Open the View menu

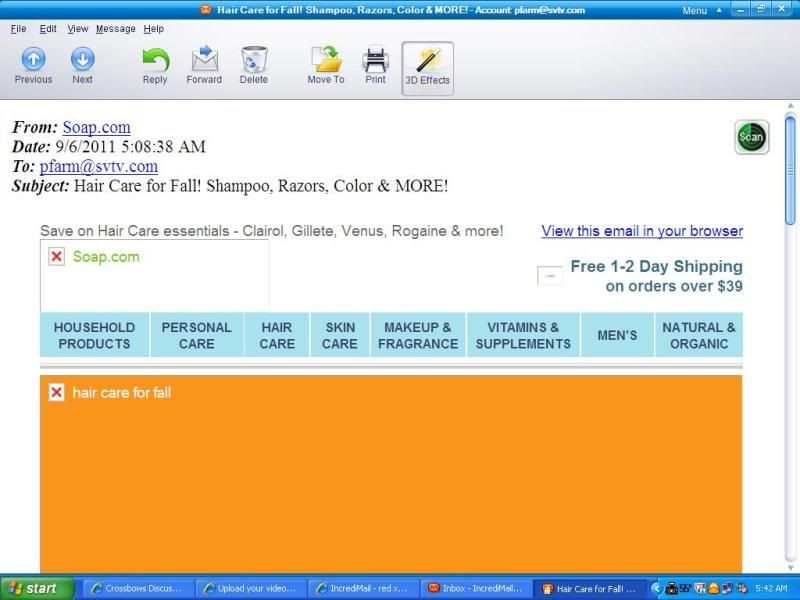[78, 29]
